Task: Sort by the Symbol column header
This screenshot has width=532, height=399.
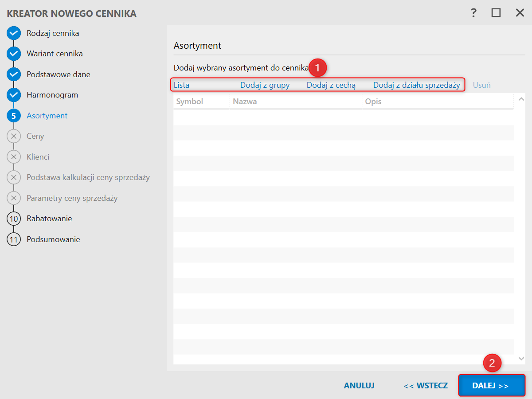Action: (190, 102)
